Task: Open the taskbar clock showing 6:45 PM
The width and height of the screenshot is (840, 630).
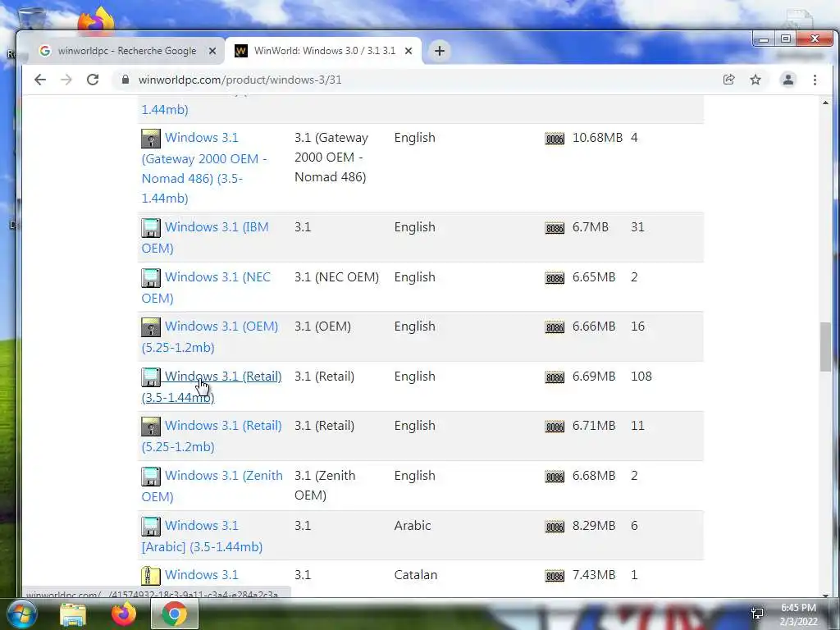Action: tap(798, 614)
